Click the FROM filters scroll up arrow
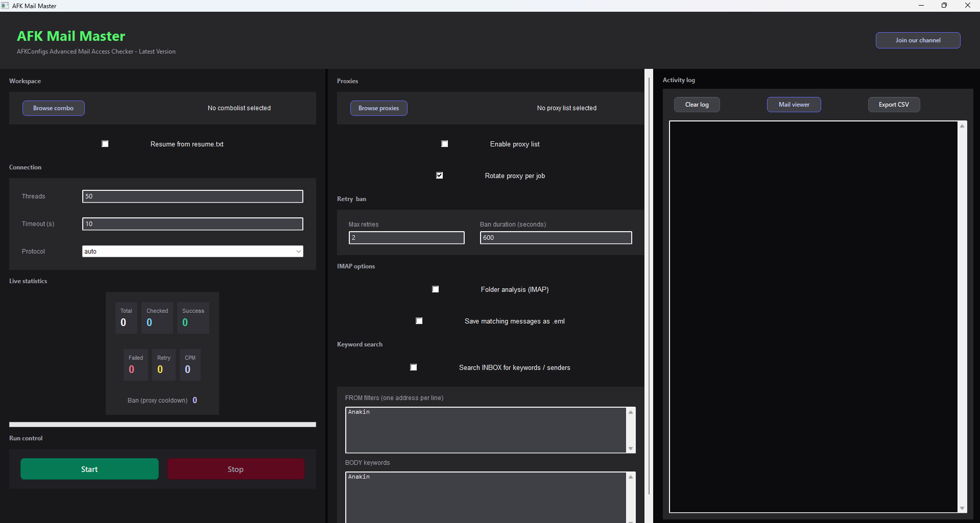 [631, 412]
